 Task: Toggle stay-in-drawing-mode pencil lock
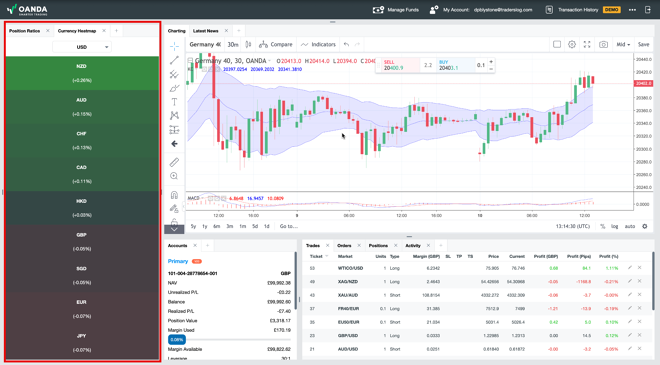(174, 209)
